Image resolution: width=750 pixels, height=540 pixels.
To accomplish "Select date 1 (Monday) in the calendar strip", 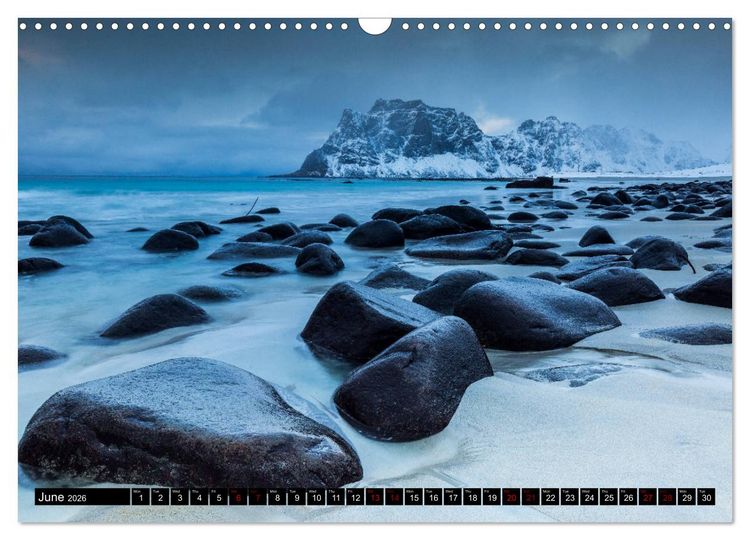I will [141, 496].
